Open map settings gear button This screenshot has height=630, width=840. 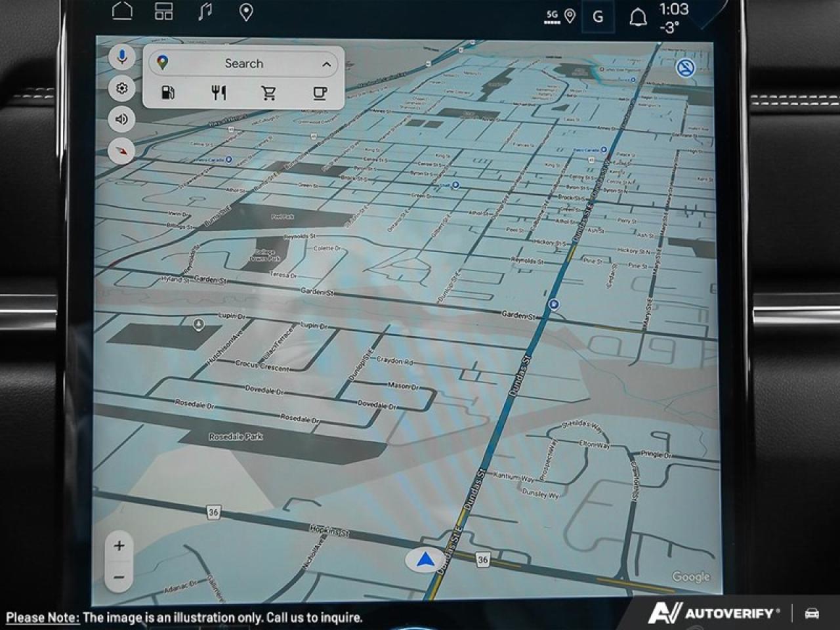121,89
